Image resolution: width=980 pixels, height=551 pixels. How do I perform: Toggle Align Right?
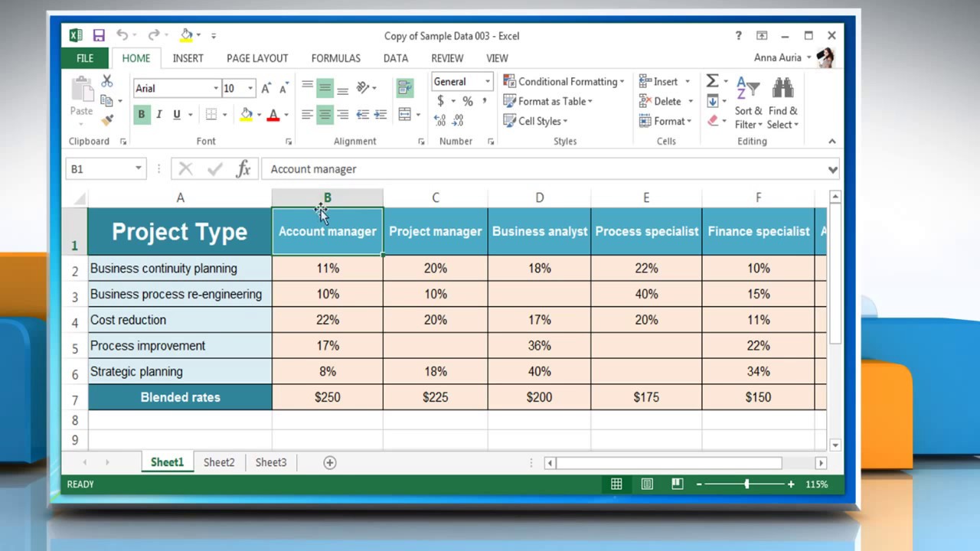pos(343,115)
